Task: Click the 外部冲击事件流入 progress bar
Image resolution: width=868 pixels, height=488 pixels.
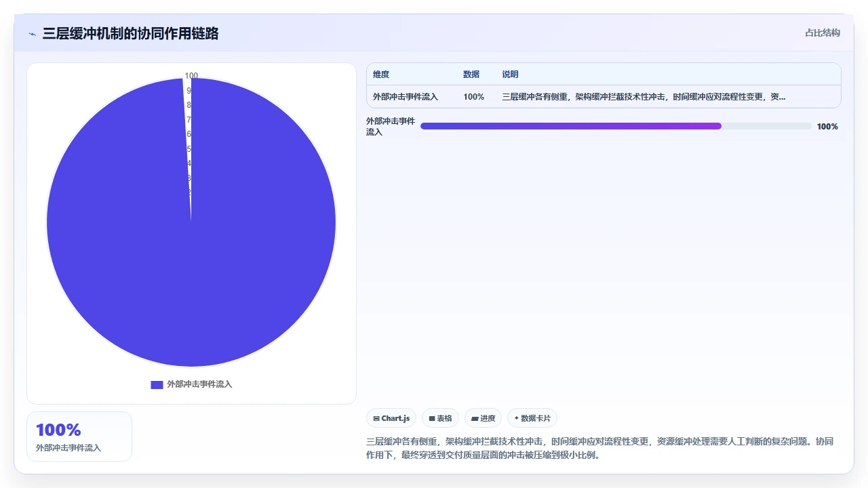Action: coord(616,126)
